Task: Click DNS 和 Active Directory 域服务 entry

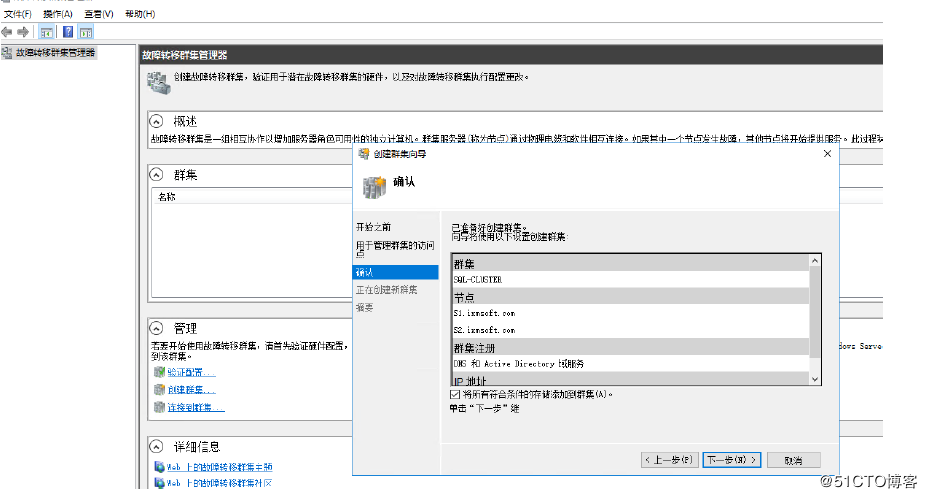Action: 518,364
